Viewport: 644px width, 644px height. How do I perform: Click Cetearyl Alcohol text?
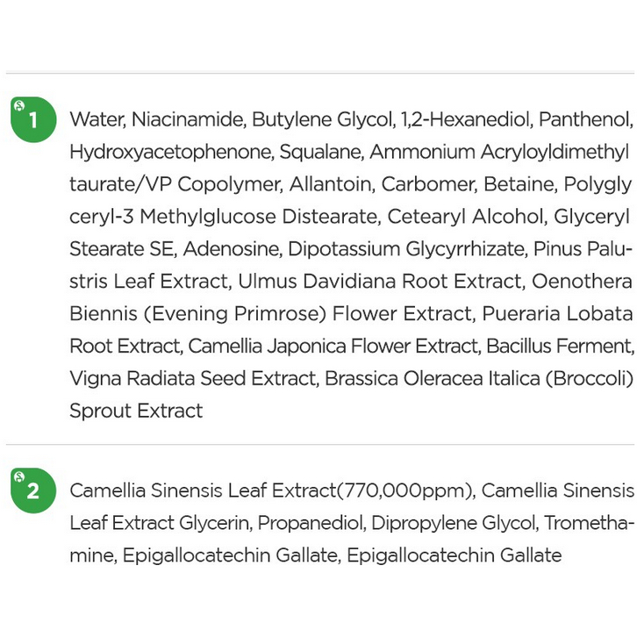click(x=467, y=217)
